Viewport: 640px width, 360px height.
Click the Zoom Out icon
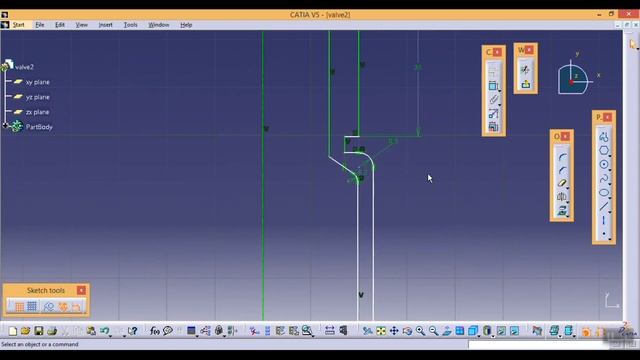(433, 331)
